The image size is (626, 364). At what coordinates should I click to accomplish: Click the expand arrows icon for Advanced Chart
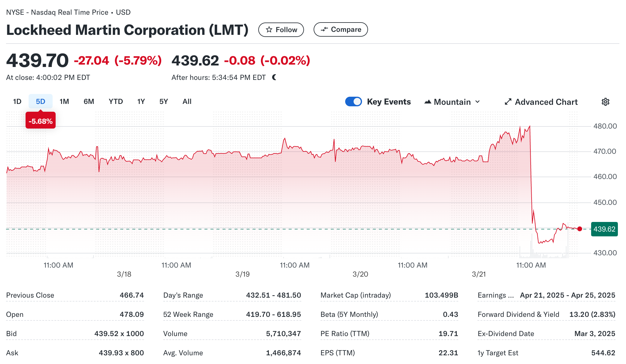[x=508, y=102]
